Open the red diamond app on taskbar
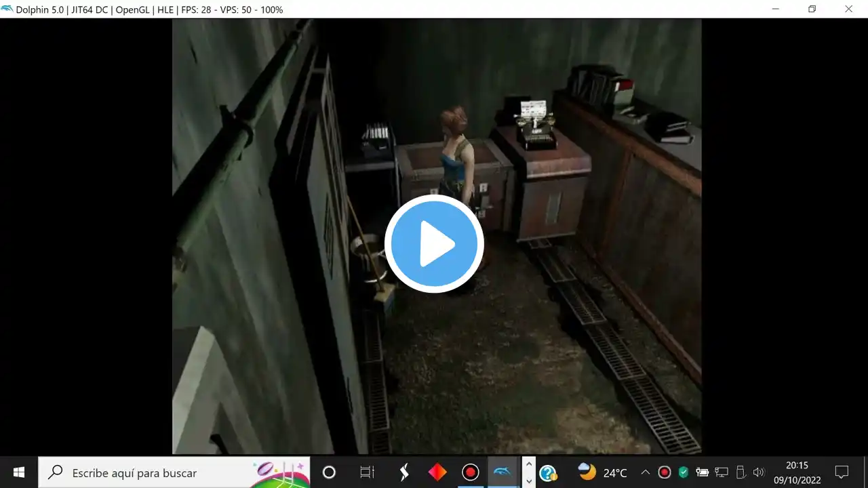This screenshot has height=488, width=868. point(437,472)
